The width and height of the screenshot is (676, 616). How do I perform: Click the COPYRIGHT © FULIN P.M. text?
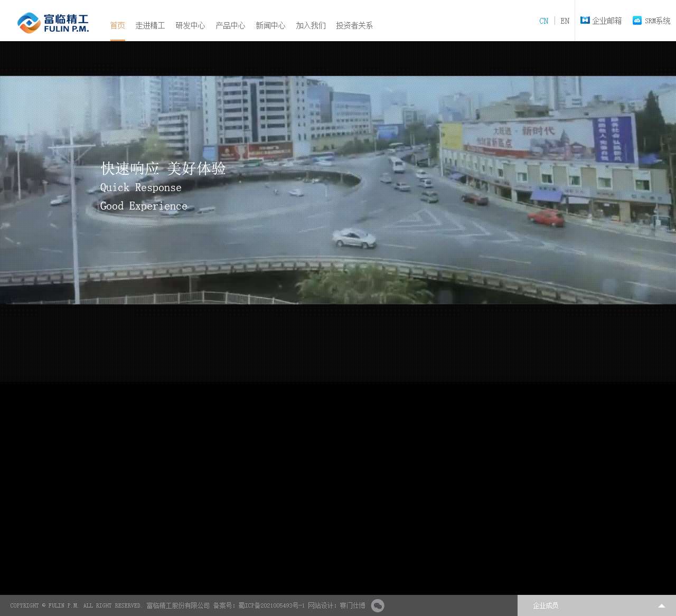click(x=44, y=605)
